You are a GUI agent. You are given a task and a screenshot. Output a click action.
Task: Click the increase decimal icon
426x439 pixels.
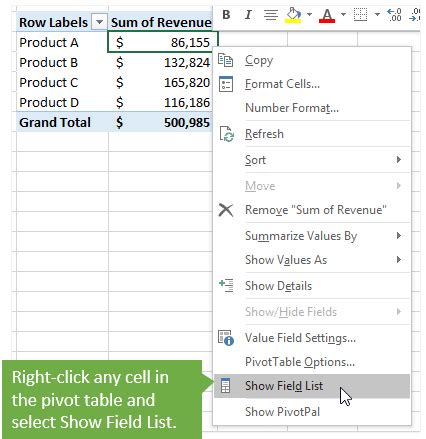(x=394, y=15)
